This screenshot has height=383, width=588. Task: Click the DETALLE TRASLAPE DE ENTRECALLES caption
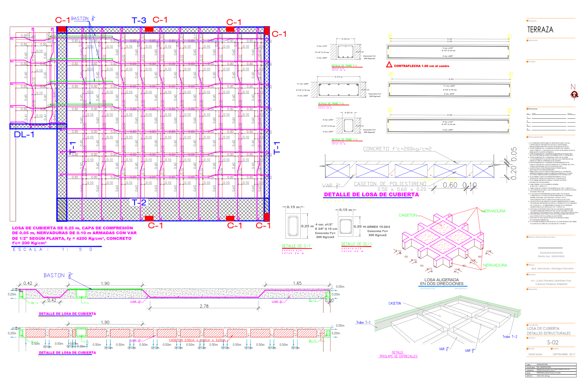398,354
